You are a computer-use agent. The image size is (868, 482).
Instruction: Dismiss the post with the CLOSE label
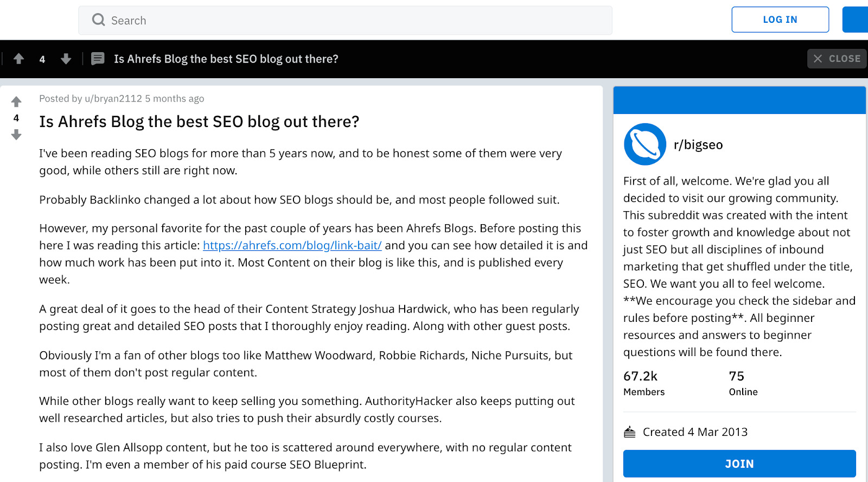coord(844,58)
